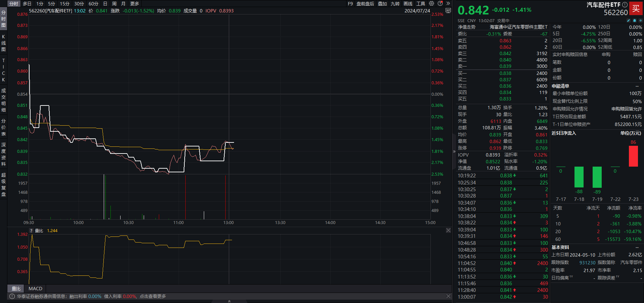Viewport: 644px width, 303px height.
Task: Open the 叠加 overlay tool
Action: pyautogui.click(x=382, y=4)
